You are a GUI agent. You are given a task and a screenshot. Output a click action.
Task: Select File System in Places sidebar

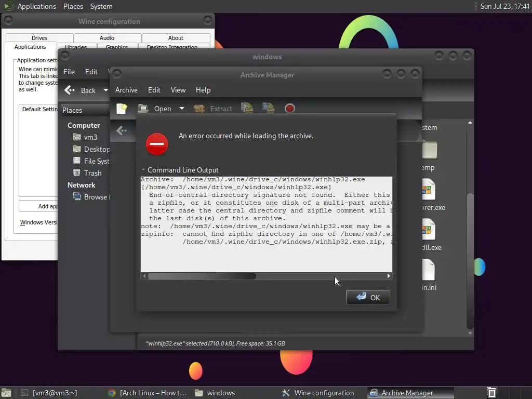(91, 161)
